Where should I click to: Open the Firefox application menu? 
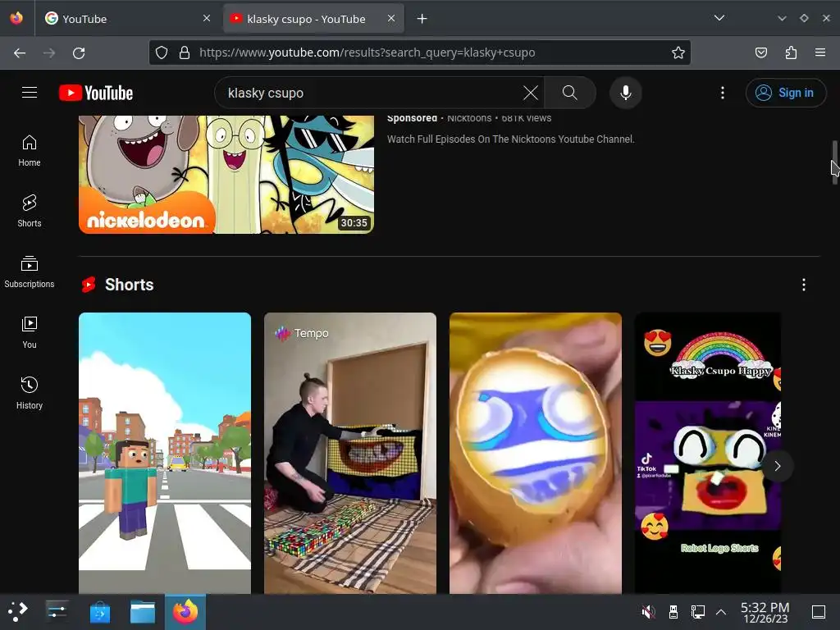point(820,52)
